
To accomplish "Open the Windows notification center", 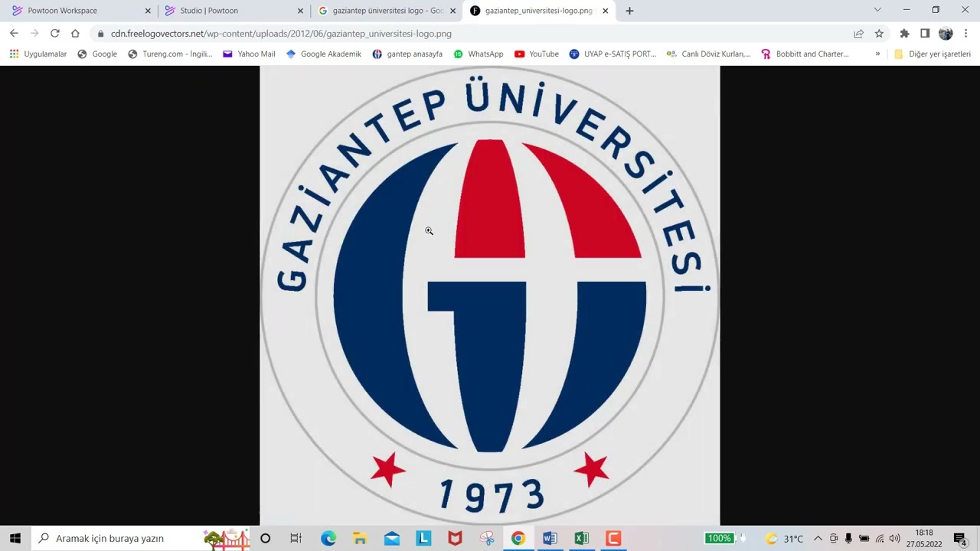I will pyautogui.click(x=959, y=539).
